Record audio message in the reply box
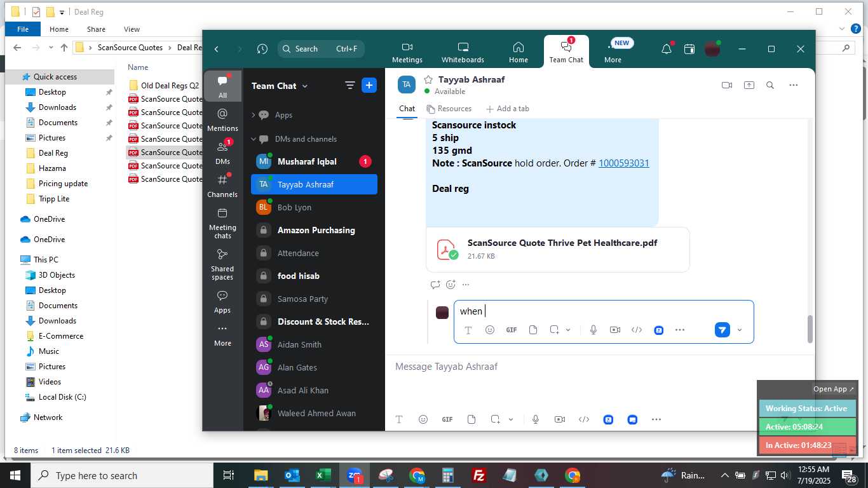This screenshot has width=868, height=488. (x=593, y=330)
